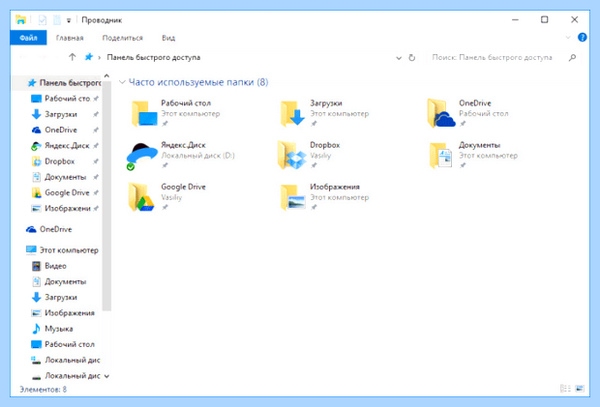Open the Рабочий стол folder in main pane
Viewport: 600px width, 407px height.
pyautogui.click(x=176, y=113)
